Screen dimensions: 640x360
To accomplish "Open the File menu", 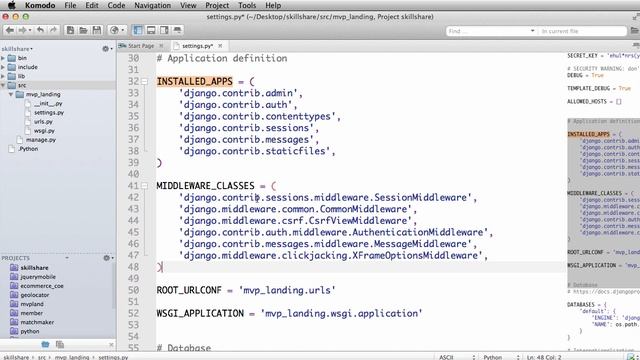I will coord(70,5).
